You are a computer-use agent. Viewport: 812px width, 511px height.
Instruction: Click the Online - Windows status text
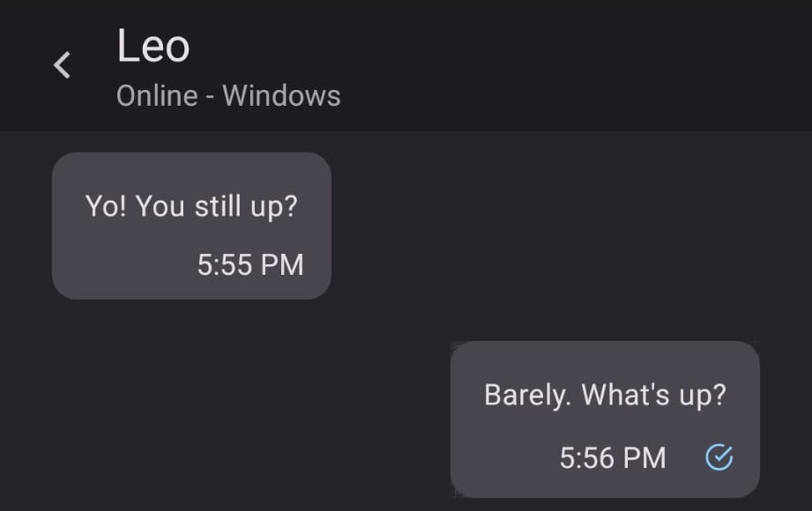(x=228, y=95)
